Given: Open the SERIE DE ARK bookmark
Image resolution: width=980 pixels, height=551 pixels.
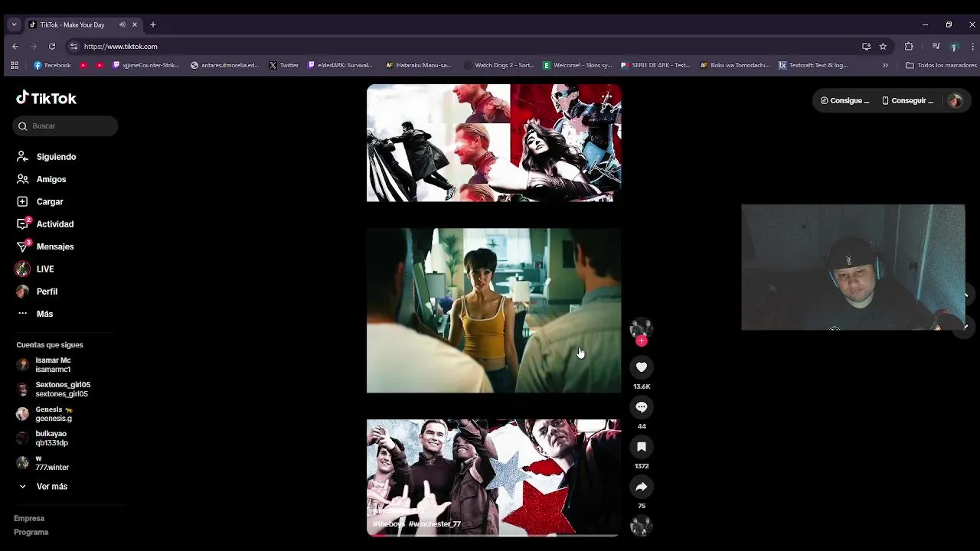Looking at the screenshot, I should pyautogui.click(x=655, y=66).
